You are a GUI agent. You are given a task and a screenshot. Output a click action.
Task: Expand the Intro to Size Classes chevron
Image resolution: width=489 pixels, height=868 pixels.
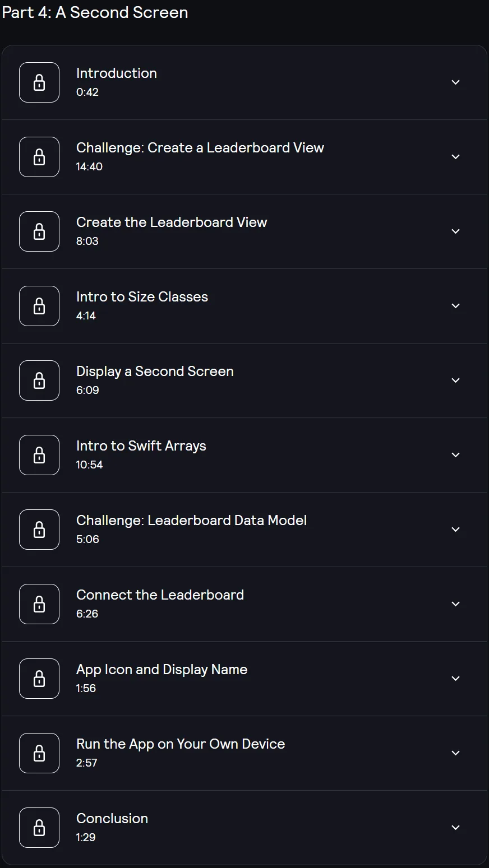pyautogui.click(x=456, y=306)
